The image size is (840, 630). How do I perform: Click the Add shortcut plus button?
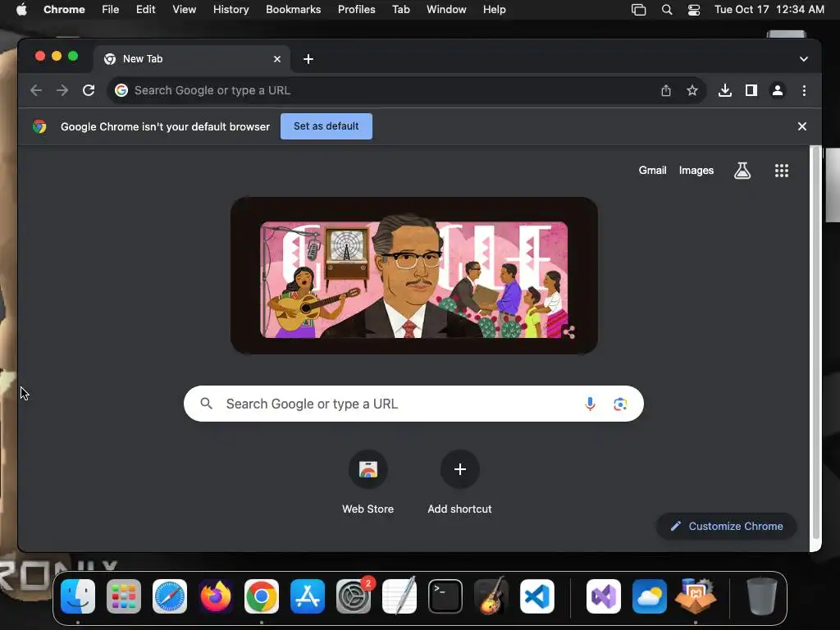[x=459, y=469]
